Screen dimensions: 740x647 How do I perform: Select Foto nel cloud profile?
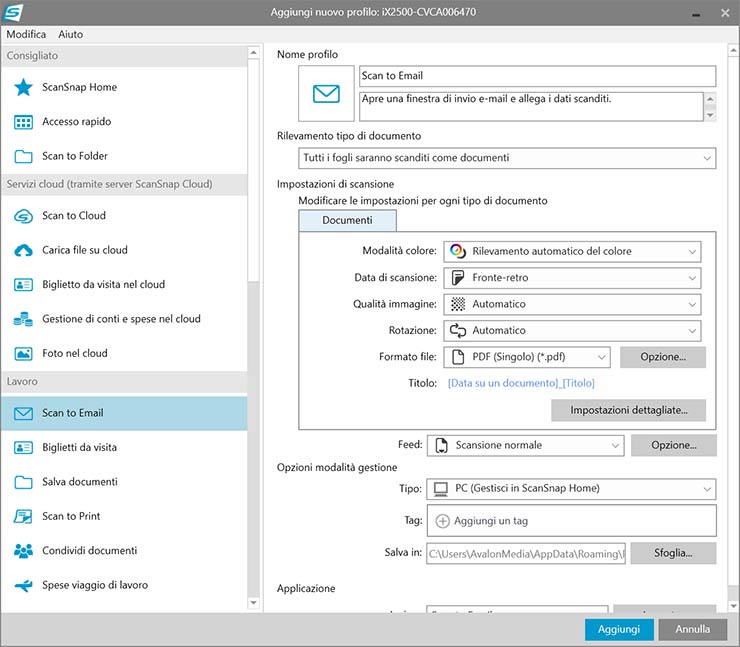click(x=124, y=353)
